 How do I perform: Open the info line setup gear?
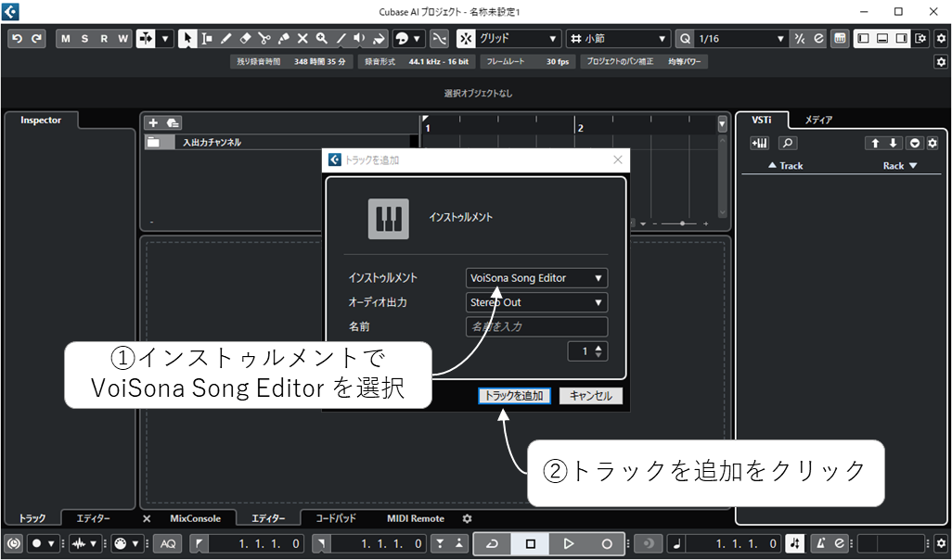point(941,62)
